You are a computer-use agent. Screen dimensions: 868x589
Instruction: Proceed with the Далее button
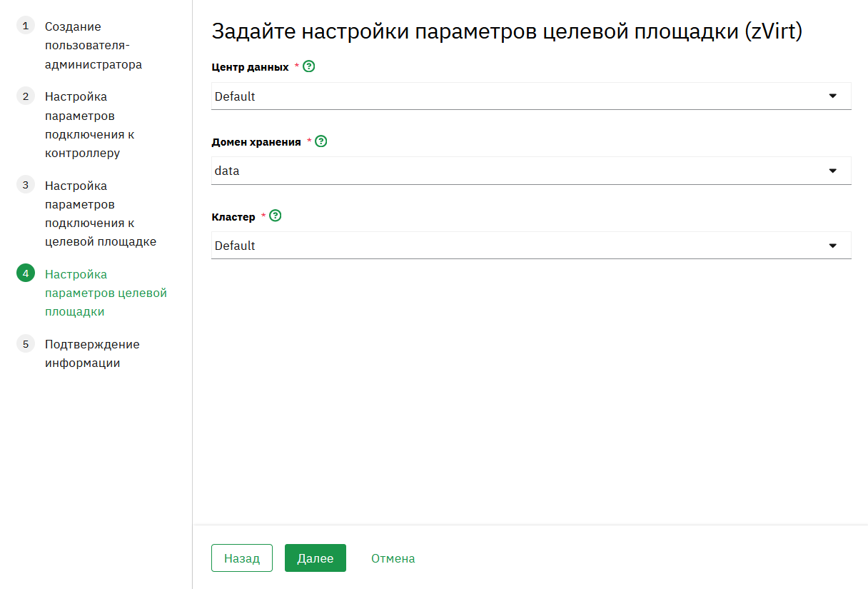[x=316, y=558]
